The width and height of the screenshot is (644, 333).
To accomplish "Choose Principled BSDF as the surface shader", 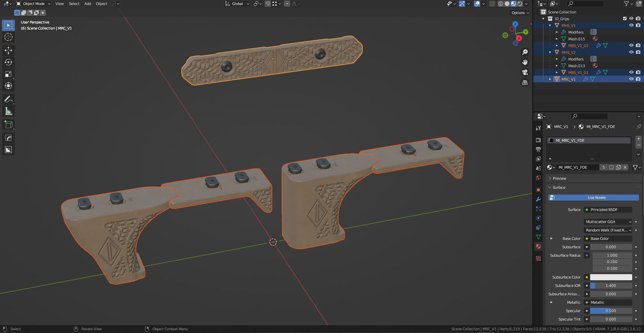I will (x=607, y=209).
